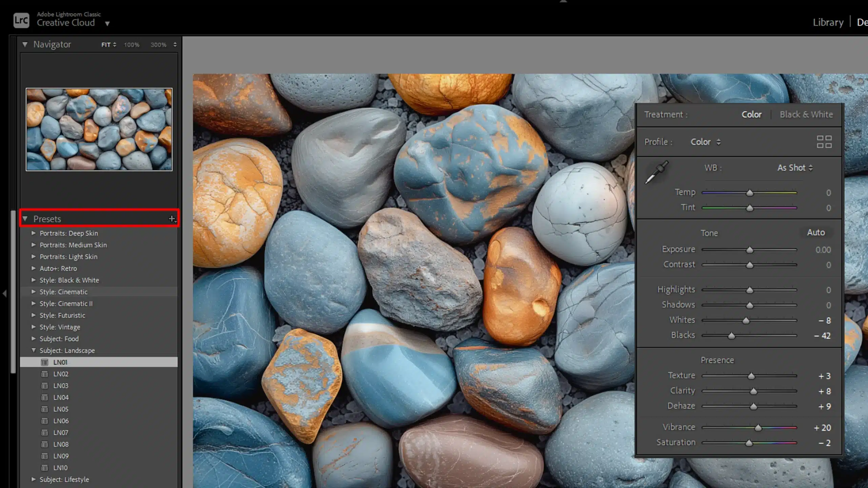Click the Dehaze slider handle
The image size is (868, 488).
click(753, 406)
